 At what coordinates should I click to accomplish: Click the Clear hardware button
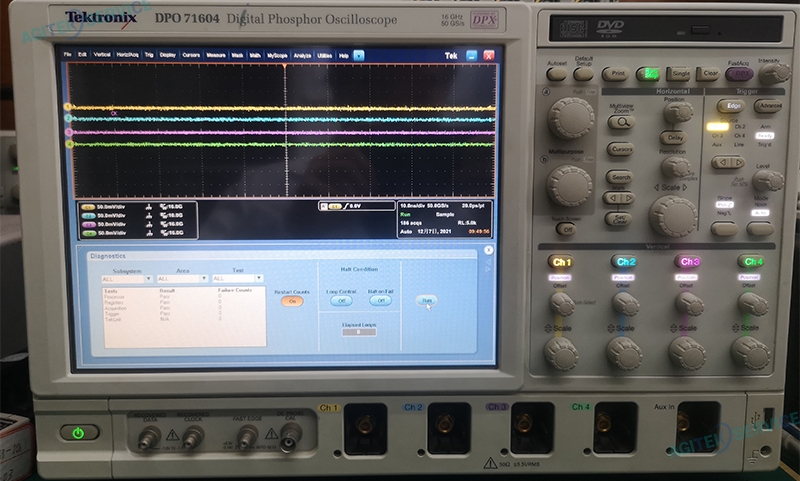pos(709,74)
